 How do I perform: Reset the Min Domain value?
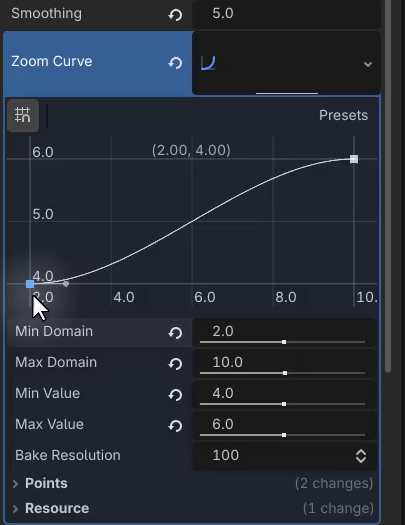pyautogui.click(x=175, y=333)
